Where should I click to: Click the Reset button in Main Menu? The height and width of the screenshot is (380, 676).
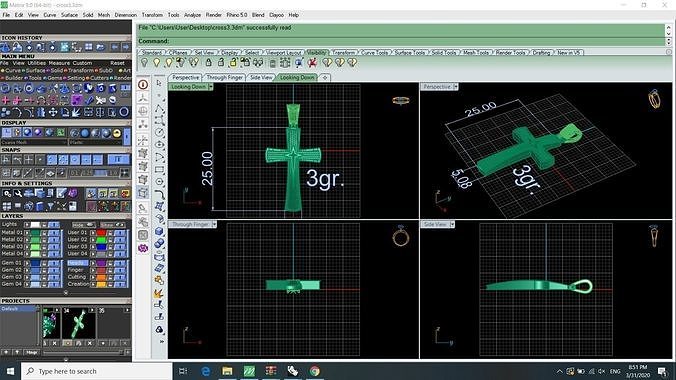pyautogui.click(x=117, y=63)
